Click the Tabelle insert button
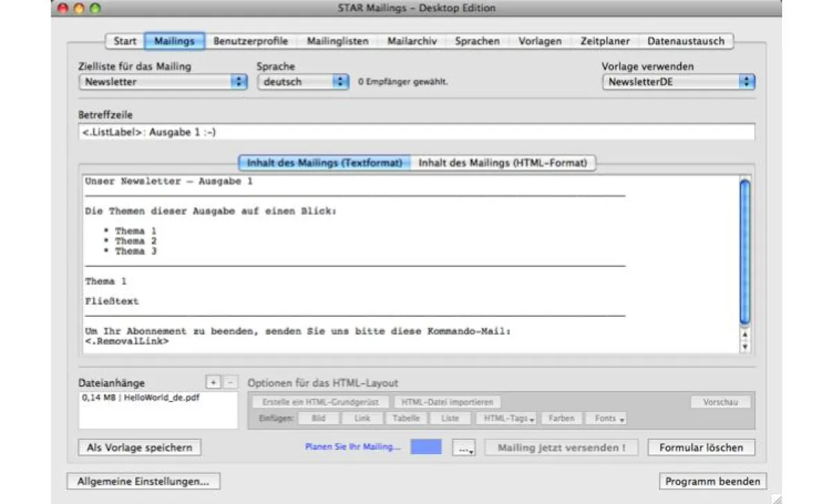Screen dimensions: 832x504 406,419
